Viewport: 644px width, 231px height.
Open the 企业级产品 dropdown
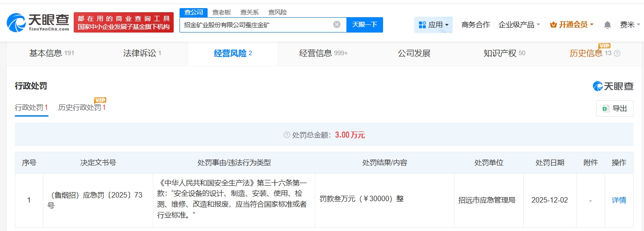tap(519, 25)
